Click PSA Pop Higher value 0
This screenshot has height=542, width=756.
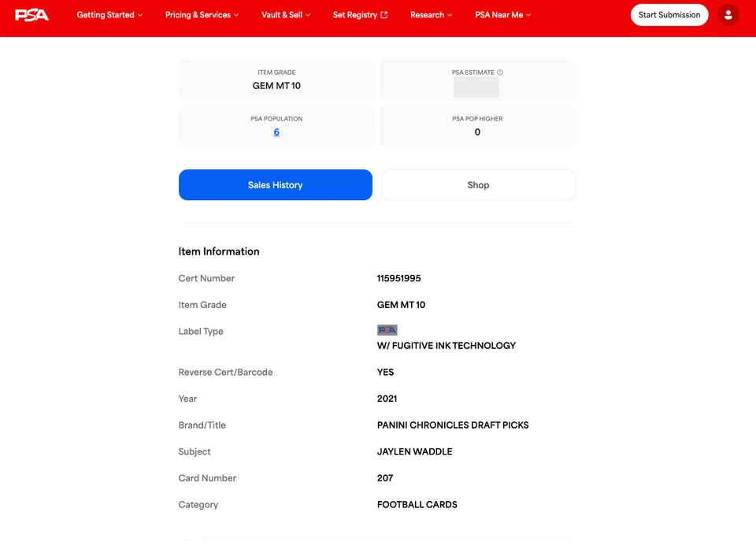pos(477,132)
